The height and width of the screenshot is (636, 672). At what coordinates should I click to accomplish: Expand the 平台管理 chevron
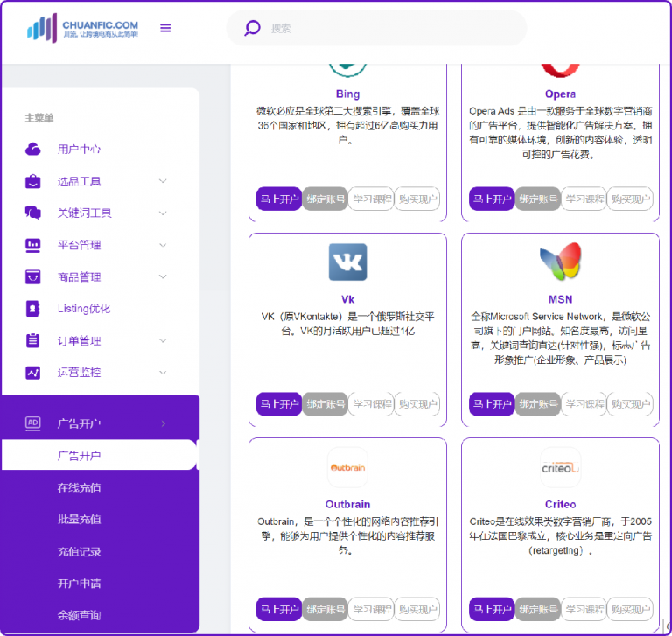(163, 245)
